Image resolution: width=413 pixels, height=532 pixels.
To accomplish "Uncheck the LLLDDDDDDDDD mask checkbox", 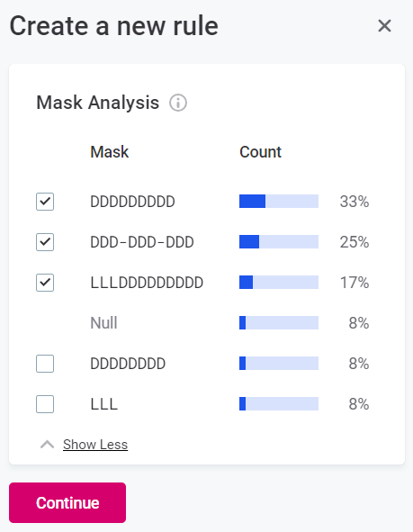I will click(45, 283).
